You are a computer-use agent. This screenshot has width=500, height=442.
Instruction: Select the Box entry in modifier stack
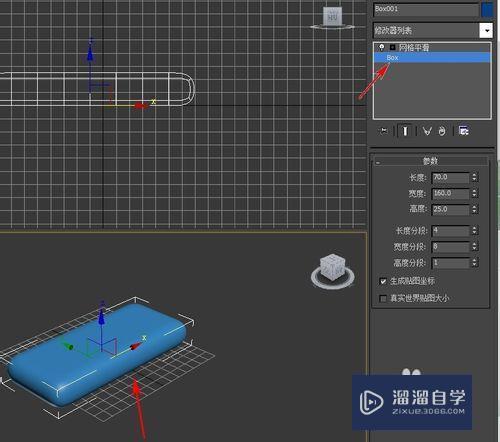[x=432, y=58]
